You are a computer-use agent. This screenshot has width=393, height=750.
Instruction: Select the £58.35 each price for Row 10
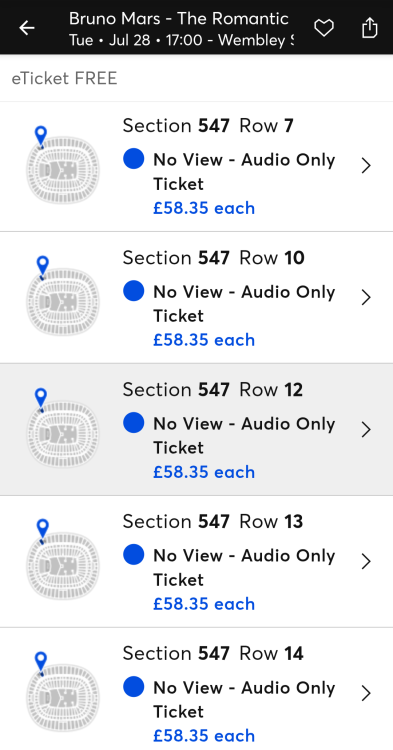(x=204, y=340)
